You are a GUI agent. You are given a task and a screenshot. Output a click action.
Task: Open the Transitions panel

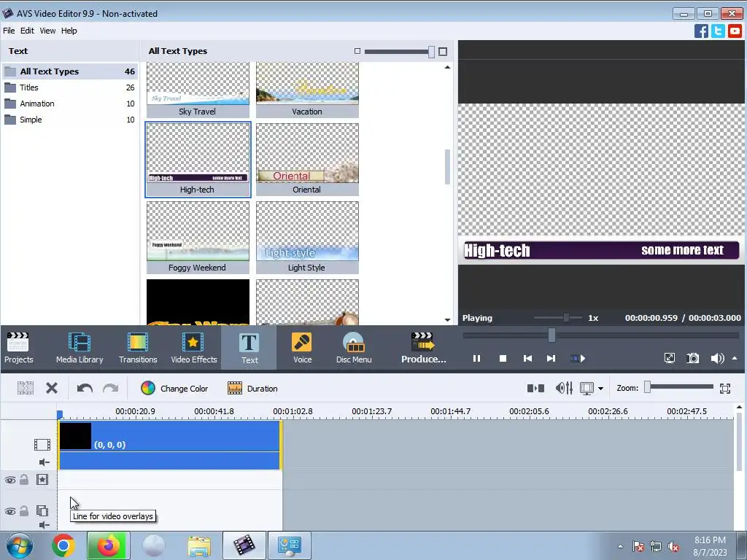click(138, 348)
